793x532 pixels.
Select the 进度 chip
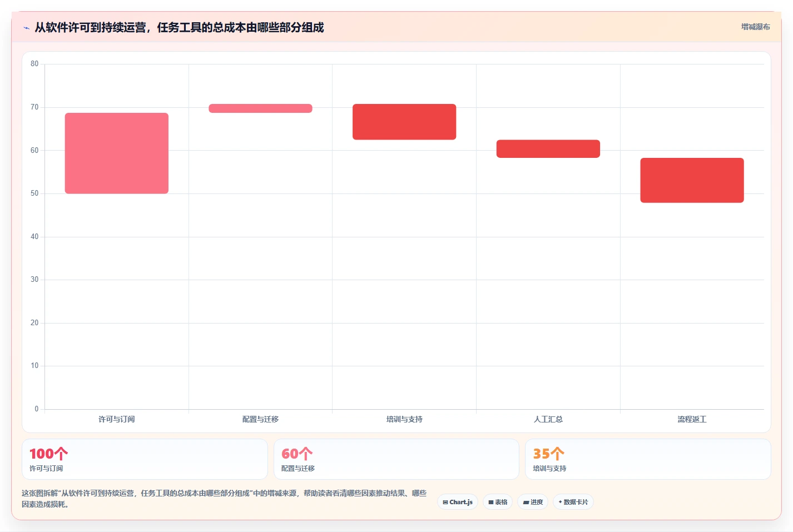[x=533, y=502]
